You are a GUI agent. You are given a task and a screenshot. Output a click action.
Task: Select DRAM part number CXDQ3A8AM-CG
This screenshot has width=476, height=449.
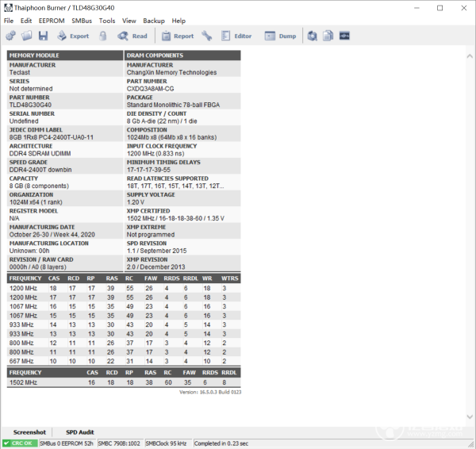tap(150, 89)
